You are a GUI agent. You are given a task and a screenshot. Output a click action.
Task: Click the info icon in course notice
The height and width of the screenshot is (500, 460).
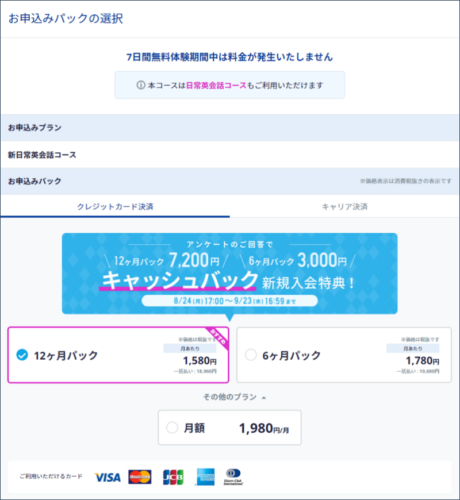pos(141,85)
